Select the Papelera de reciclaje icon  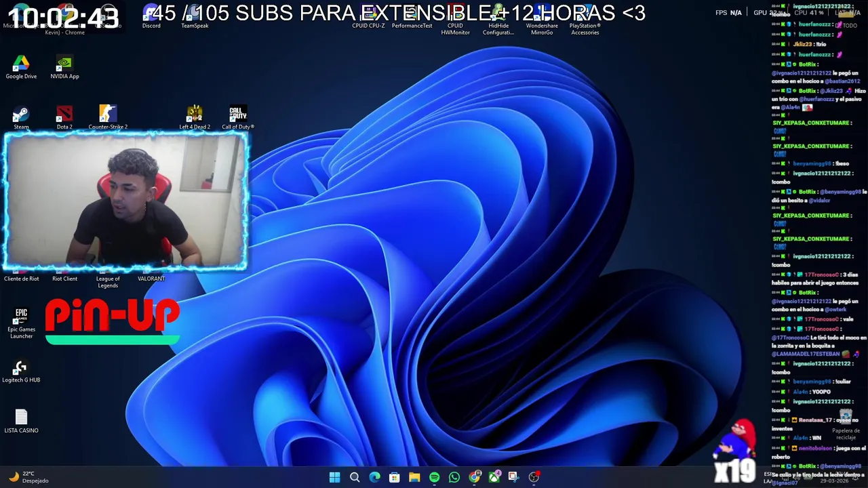(846, 426)
